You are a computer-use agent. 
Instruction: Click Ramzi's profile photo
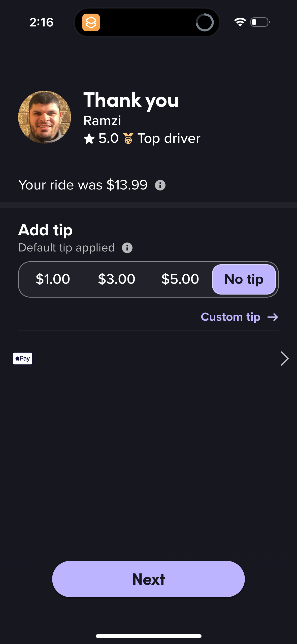[44, 117]
